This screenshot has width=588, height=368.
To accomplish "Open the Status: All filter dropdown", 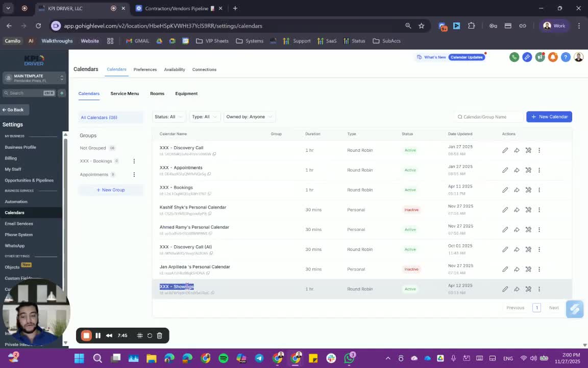I will pyautogui.click(x=169, y=117).
